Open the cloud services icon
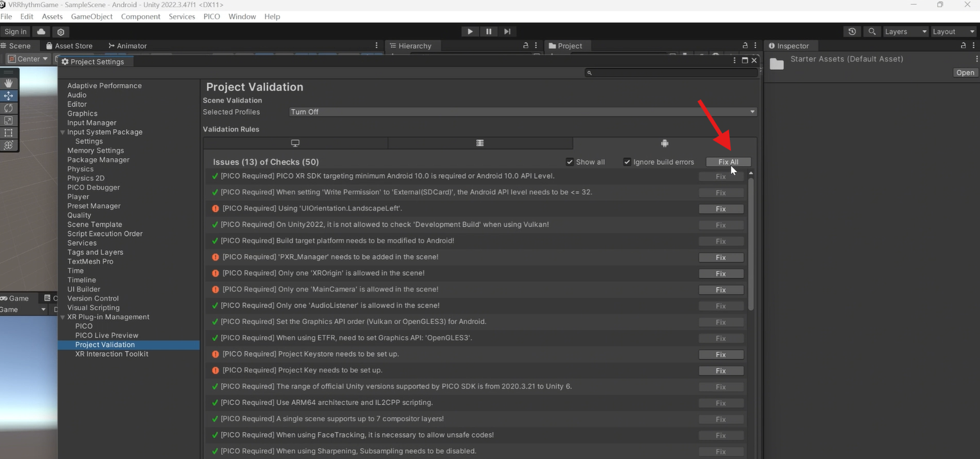The width and height of the screenshot is (980, 459). click(x=42, y=31)
